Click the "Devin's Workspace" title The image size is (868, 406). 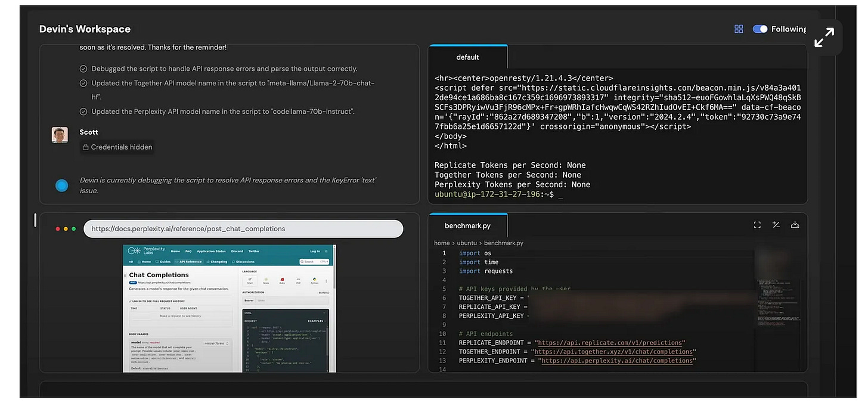pos(85,29)
